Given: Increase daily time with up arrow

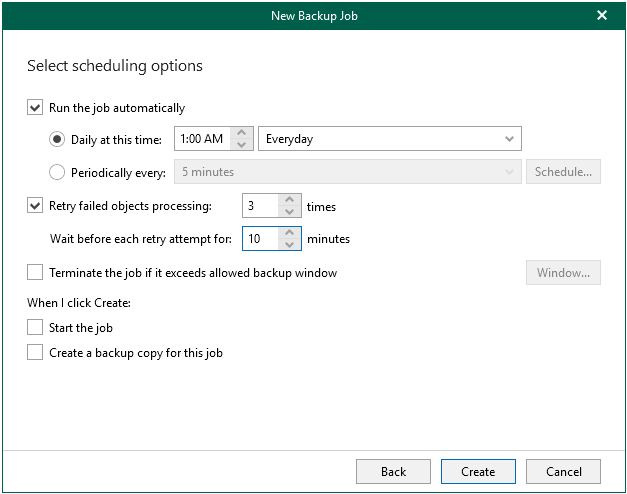Looking at the screenshot, I should click(x=242, y=133).
